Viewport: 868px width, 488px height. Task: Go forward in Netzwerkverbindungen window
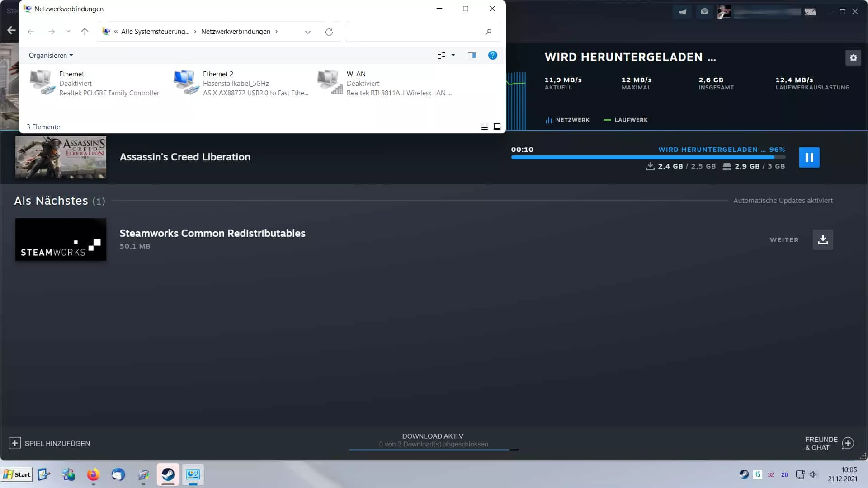[x=52, y=32]
